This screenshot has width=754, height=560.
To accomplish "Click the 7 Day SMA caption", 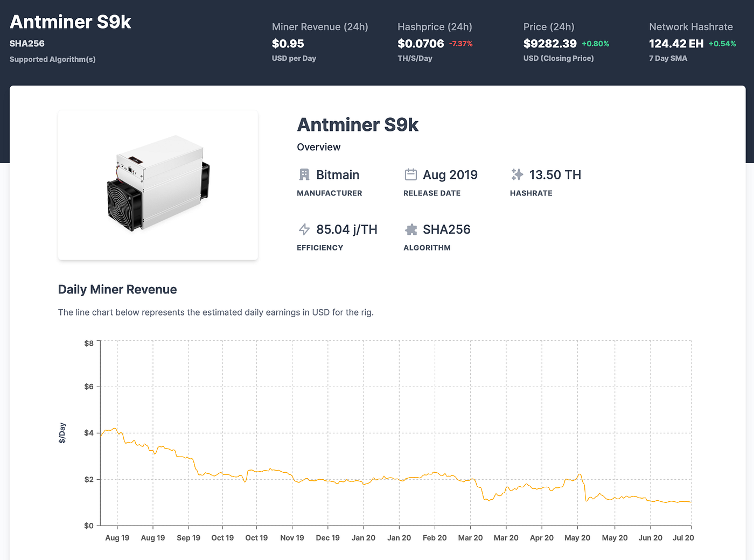I will [668, 58].
